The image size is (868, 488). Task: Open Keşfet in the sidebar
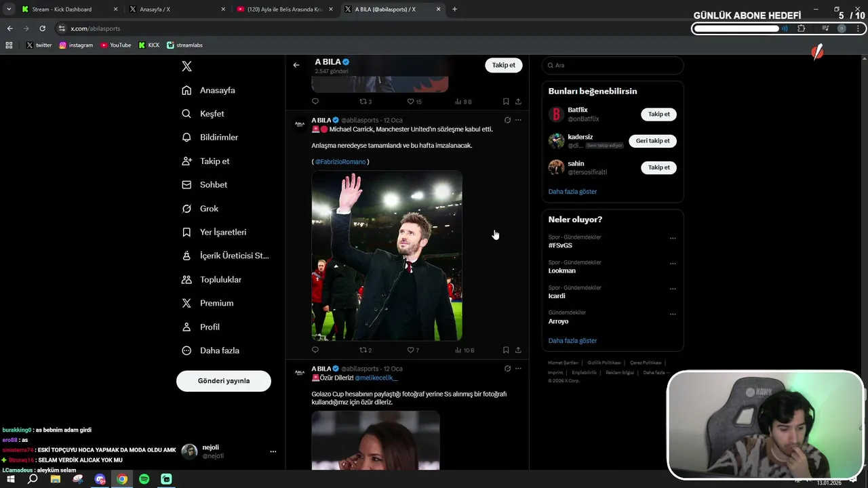coord(203,114)
